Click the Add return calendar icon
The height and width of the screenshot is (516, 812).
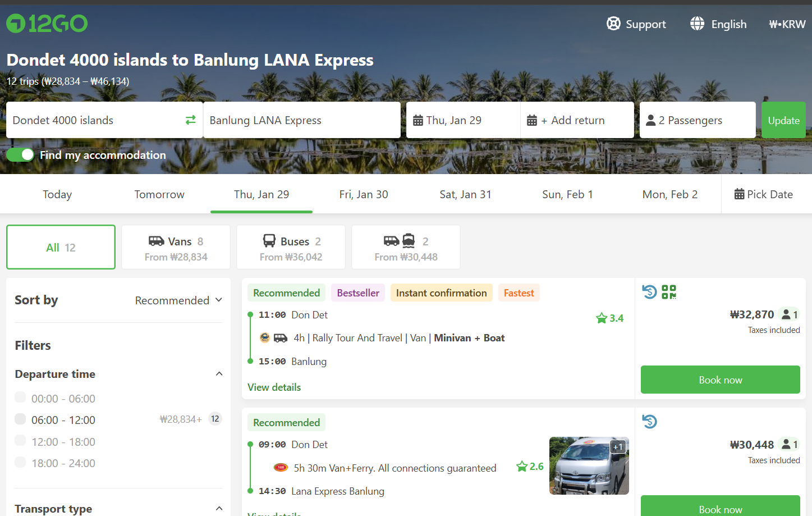532,120
